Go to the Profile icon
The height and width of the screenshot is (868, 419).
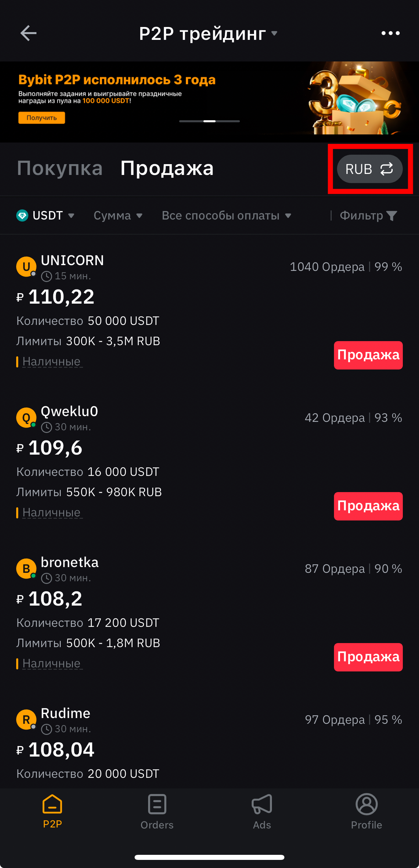click(x=366, y=804)
